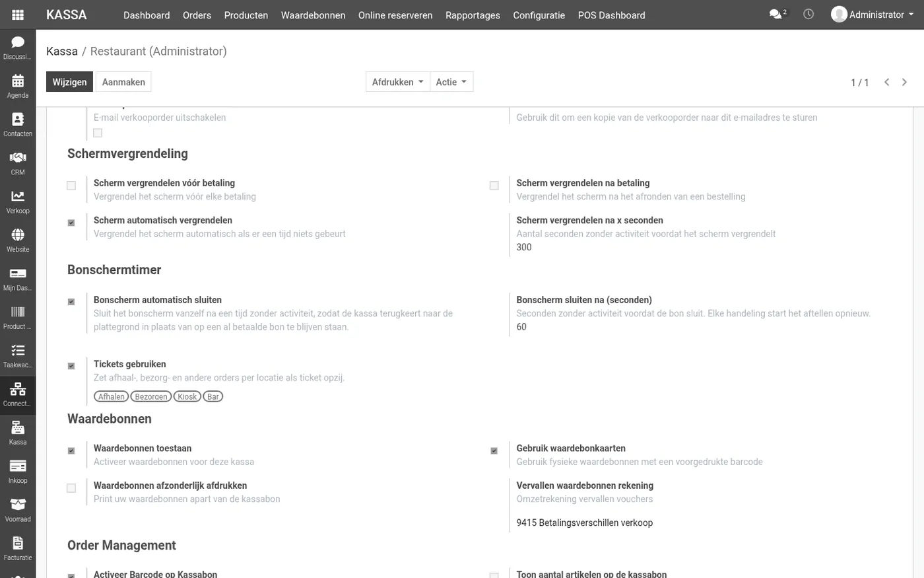924x578 pixels.
Task: Click the Aanmaken button
Action: click(x=123, y=82)
